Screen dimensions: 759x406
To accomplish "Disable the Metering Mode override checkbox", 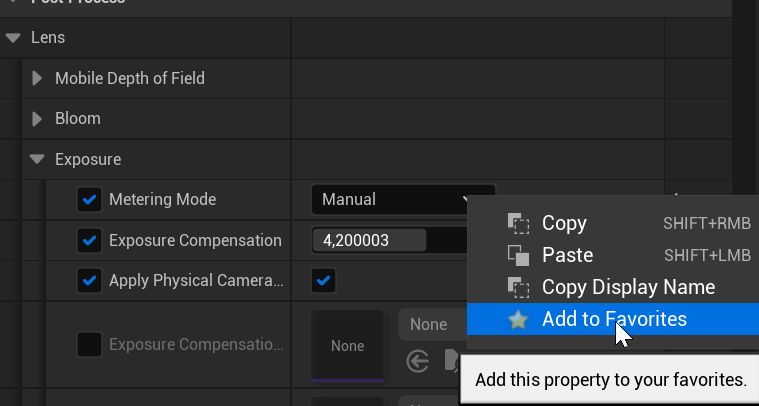I will pyautogui.click(x=89, y=200).
